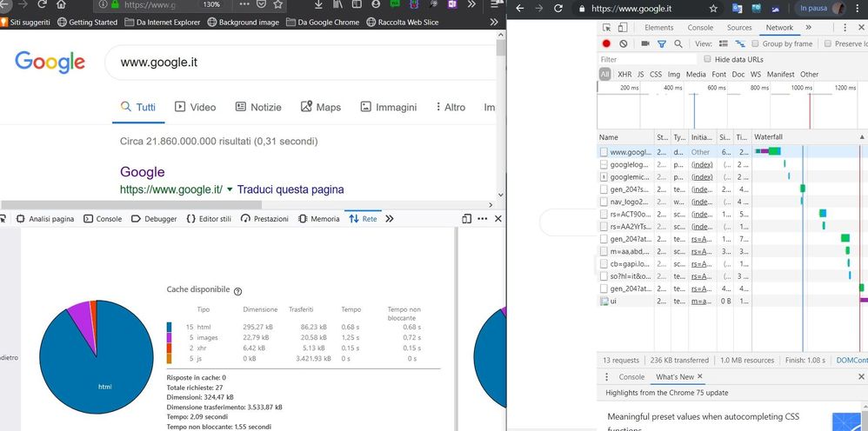Open Da Internet Explorer bookmark folder
868x431 pixels.
[x=162, y=22]
